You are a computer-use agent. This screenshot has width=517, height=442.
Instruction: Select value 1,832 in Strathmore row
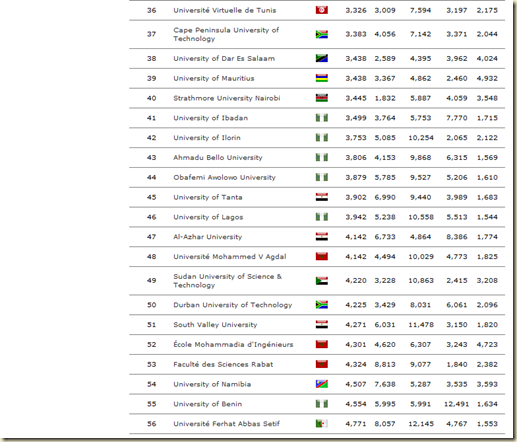click(x=385, y=98)
